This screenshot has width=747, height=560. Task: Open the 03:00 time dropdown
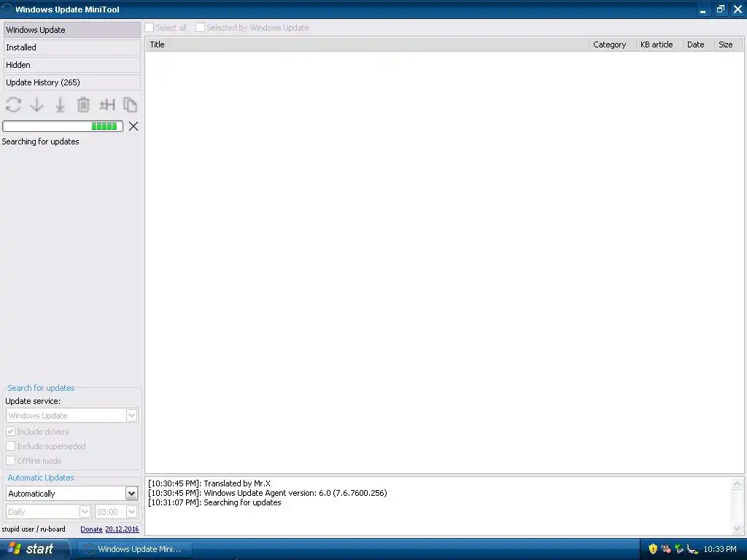point(131,512)
